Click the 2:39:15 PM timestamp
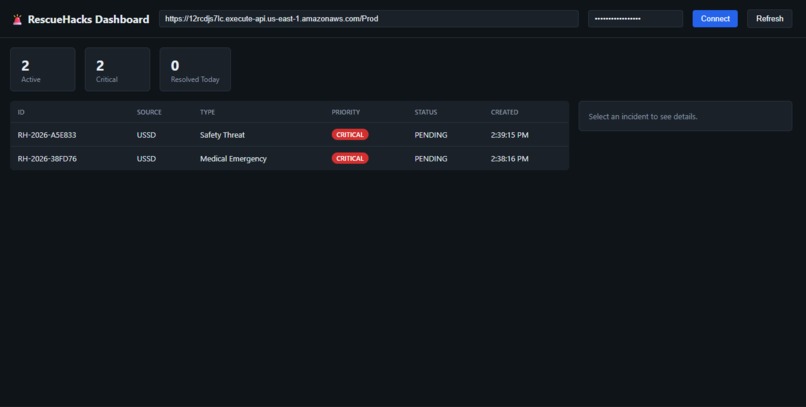 click(509, 135)
